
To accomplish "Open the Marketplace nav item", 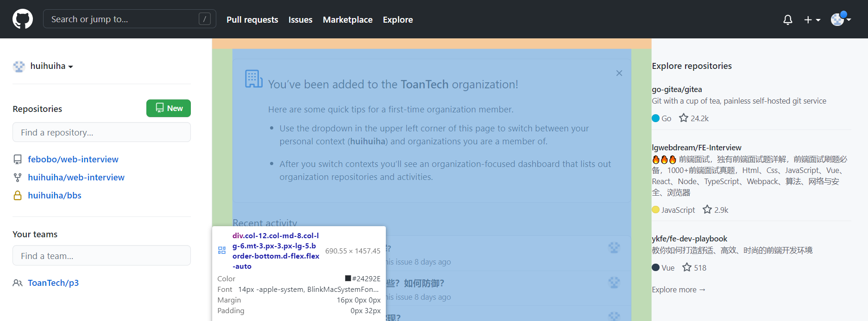I will [347, 20].
